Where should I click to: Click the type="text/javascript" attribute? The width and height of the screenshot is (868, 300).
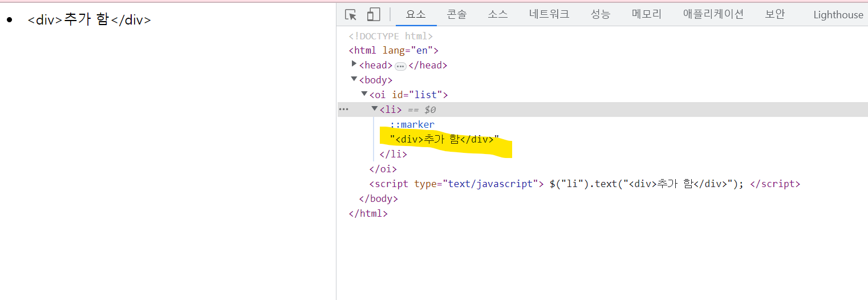pos(476,184)
